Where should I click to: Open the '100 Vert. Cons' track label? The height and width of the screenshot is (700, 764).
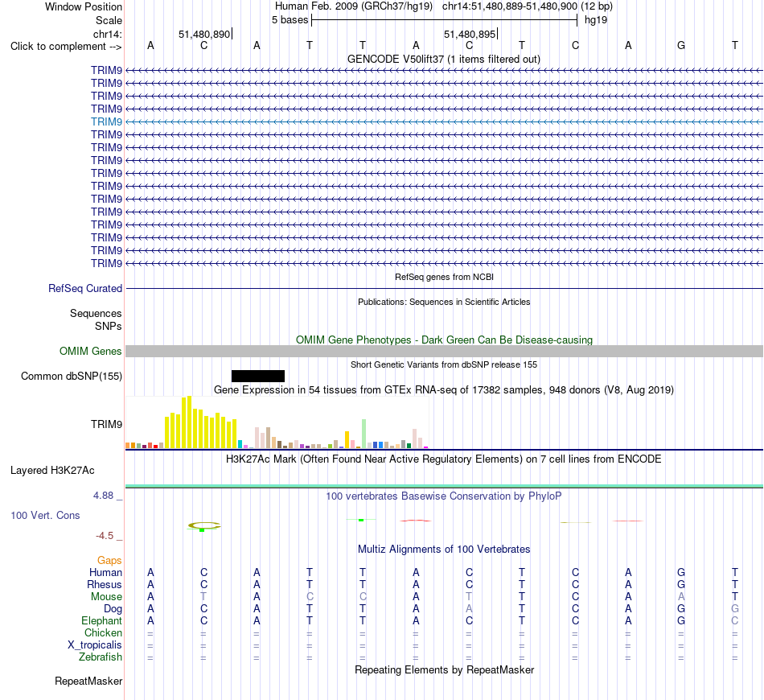pos(45,515)
